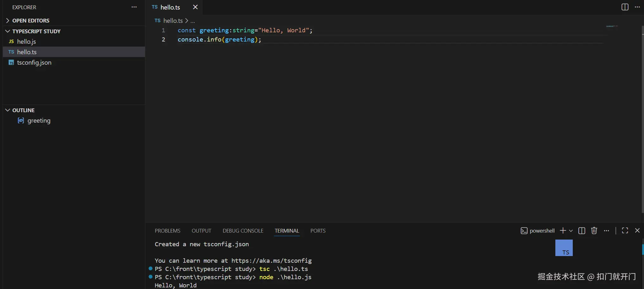This screenshot has width=644, height=289.
Task: Open terminal panel more actions menu
Action: pos(606,231)
